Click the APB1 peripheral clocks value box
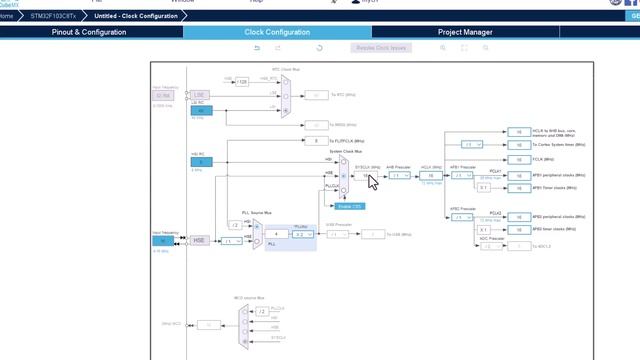This screenshot has width=640, height=360. 519,176
